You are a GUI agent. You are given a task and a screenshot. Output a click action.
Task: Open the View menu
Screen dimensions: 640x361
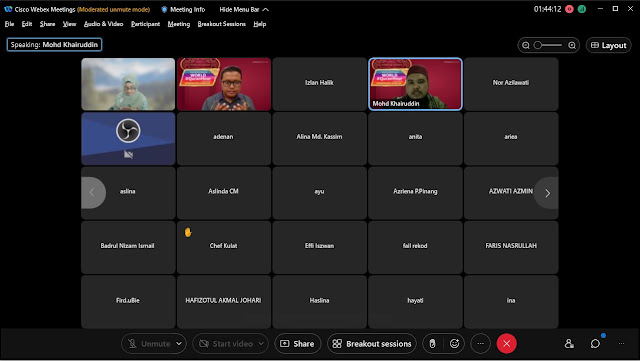pos(69,24)
